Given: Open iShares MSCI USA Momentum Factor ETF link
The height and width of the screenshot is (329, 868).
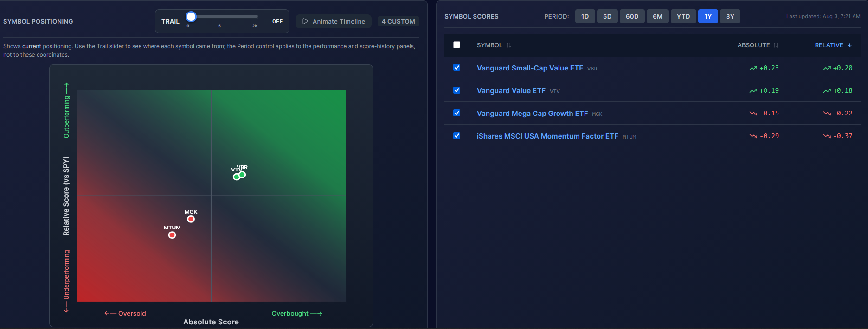Looking at the screenshot, I should pyautogui.click(x=547, y=136).
